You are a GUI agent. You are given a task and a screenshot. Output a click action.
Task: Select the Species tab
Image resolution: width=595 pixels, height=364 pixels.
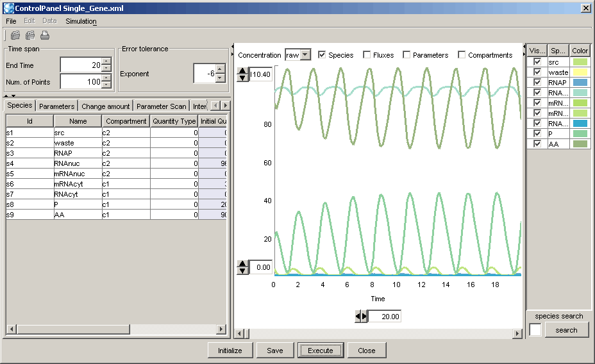click(x=20, y=105)
